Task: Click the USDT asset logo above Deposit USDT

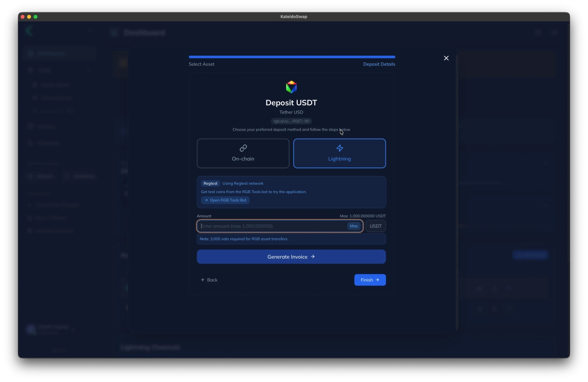Action: tap(291, 86)
